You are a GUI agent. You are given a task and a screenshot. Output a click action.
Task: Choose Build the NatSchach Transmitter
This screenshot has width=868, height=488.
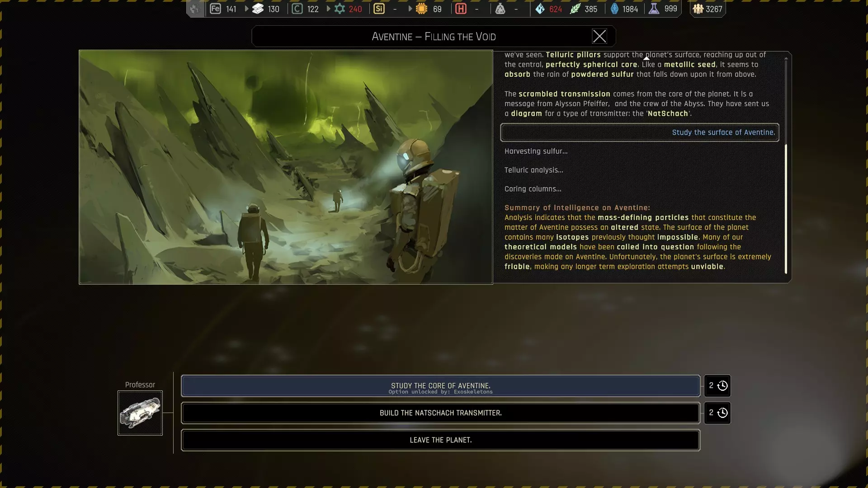pyautogui.click(x=440, y=413)
